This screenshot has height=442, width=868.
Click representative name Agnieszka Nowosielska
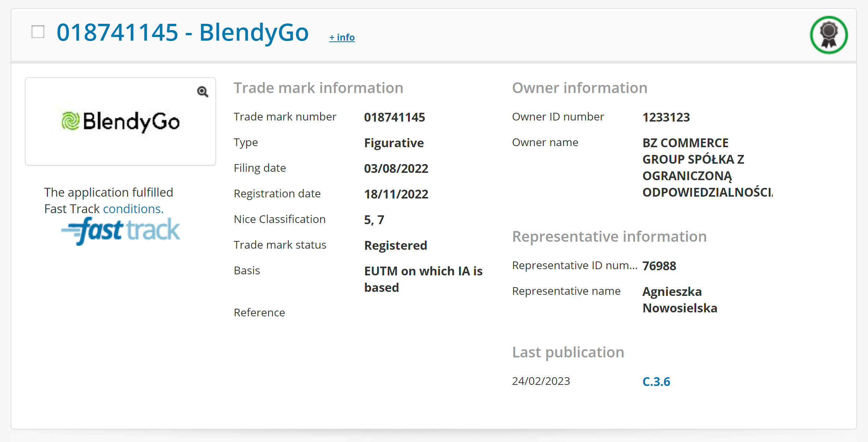pos(679,300)
